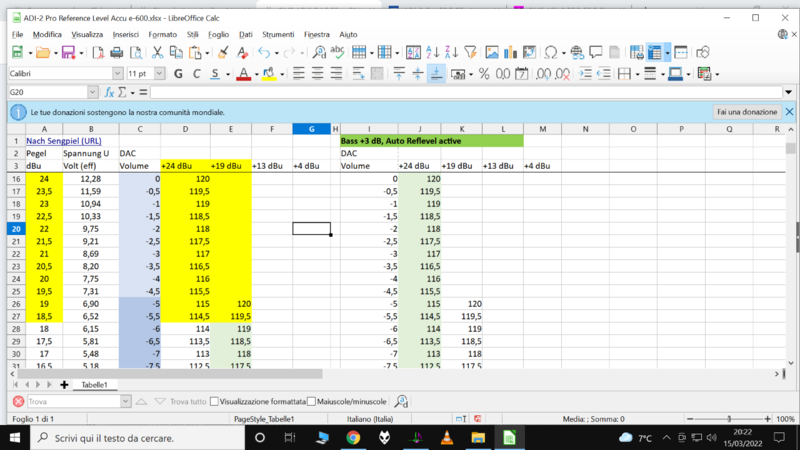Click the Save document icon

tap(67, 52)
